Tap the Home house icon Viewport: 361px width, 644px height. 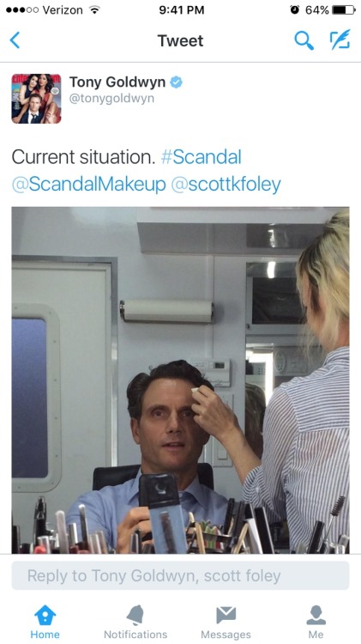(45, 616)
